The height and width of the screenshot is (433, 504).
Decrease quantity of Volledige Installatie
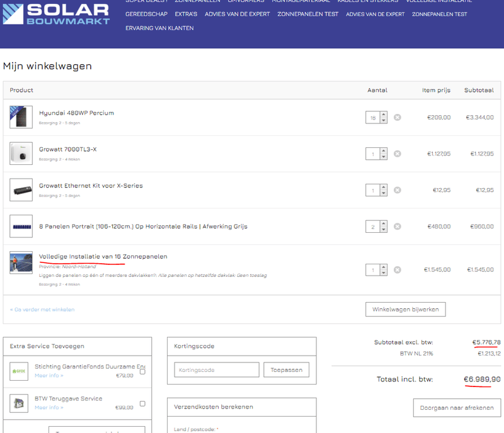click(384, 273)
